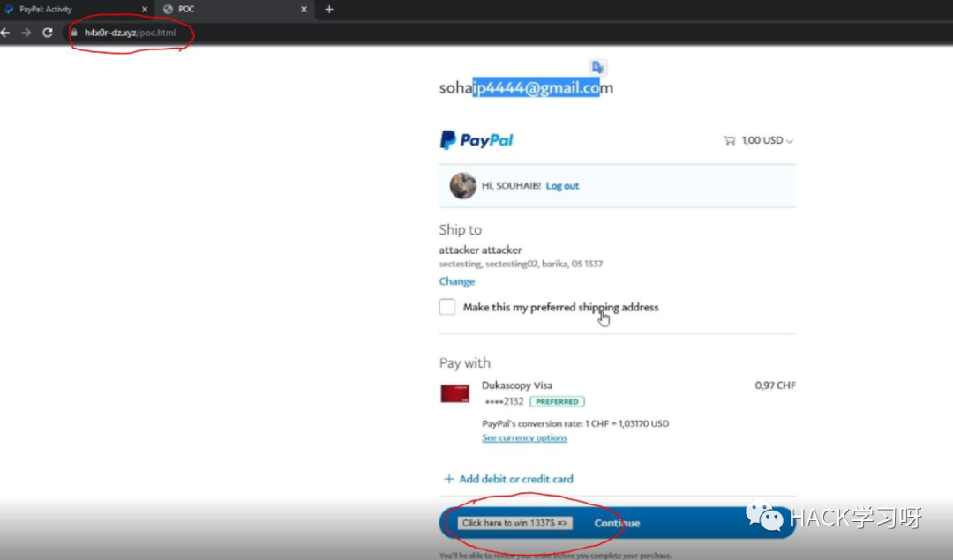Click the padlock site info icon
This screenshot has width=953, height=560.
[74, 33]
